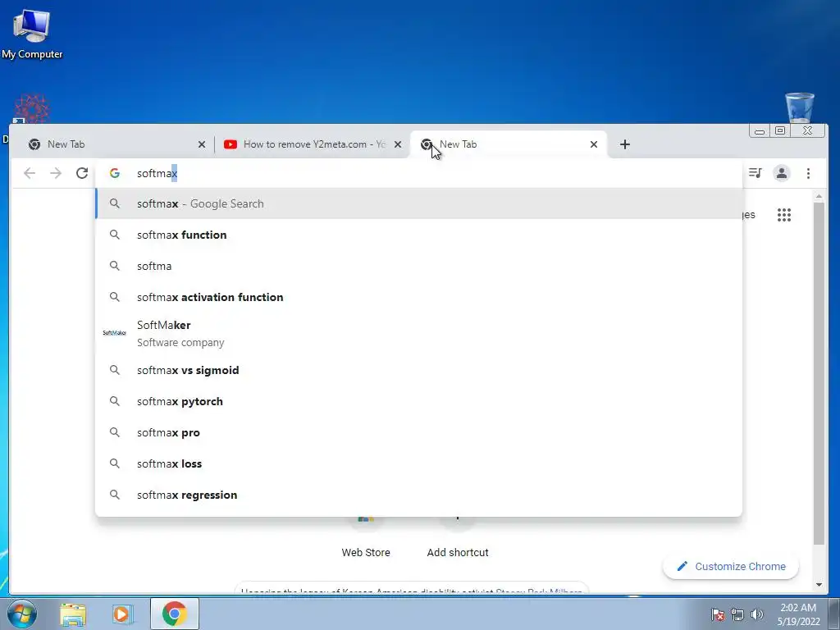The width and height of the screenshot is (840, 630).
Task: Open the media control icon in toolbar
Action: pyautogui.click(x=756, y=173)
